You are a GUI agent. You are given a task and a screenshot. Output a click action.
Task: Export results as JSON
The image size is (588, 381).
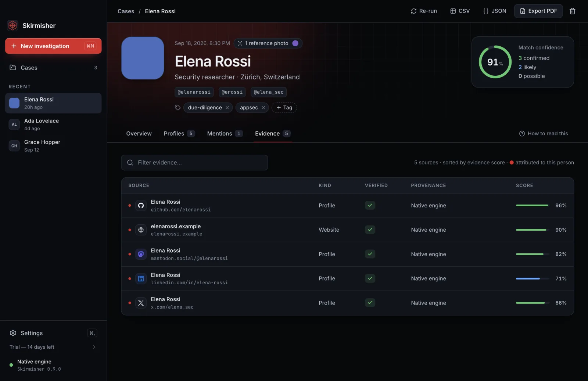pos(495,11)
